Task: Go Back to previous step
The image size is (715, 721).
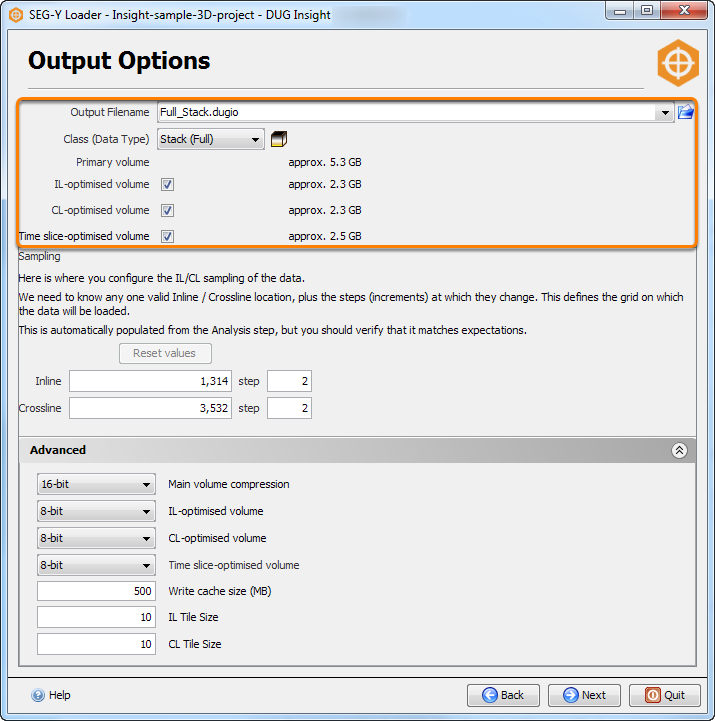Action: (x=503, y=695)
